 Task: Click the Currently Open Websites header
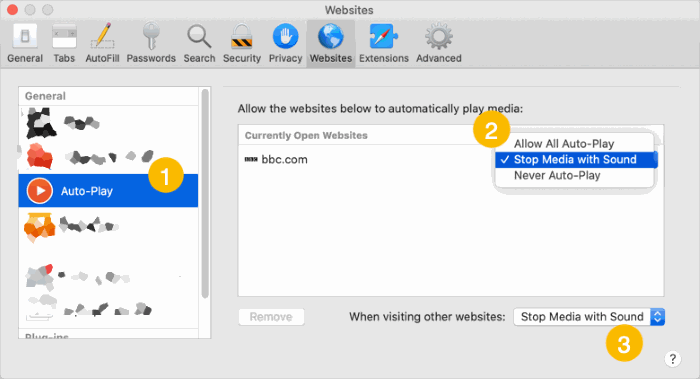pos(306,135)
